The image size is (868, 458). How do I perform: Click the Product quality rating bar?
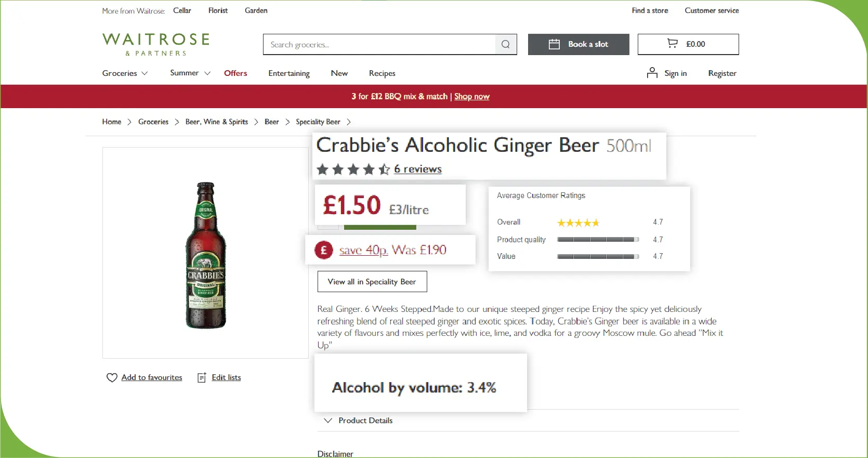pos(597,240)
